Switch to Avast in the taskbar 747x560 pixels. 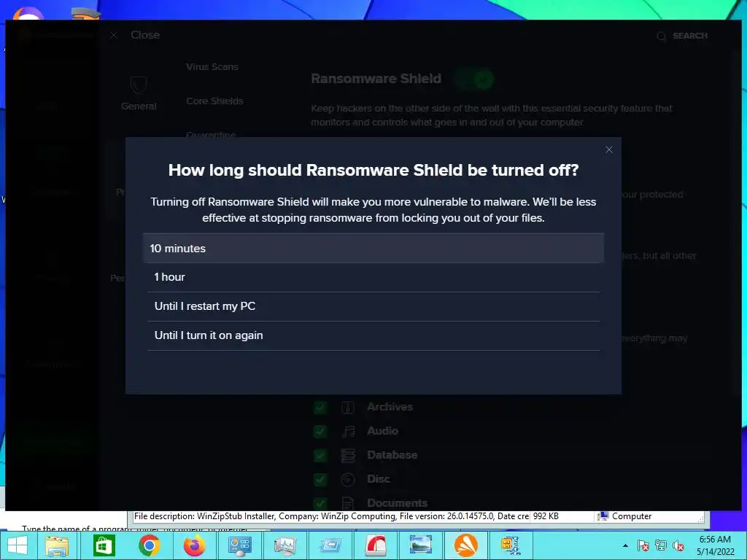[x=466, y=545]
